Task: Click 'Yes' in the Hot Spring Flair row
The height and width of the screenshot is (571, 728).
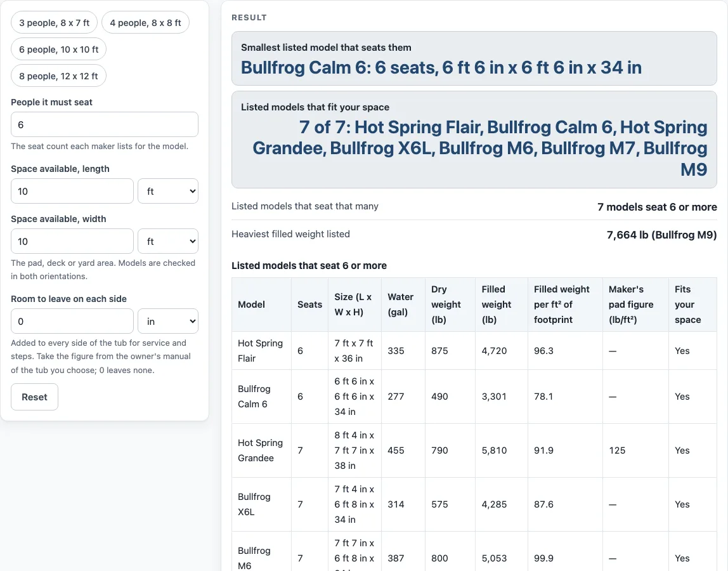Action: tap(682, 351)
